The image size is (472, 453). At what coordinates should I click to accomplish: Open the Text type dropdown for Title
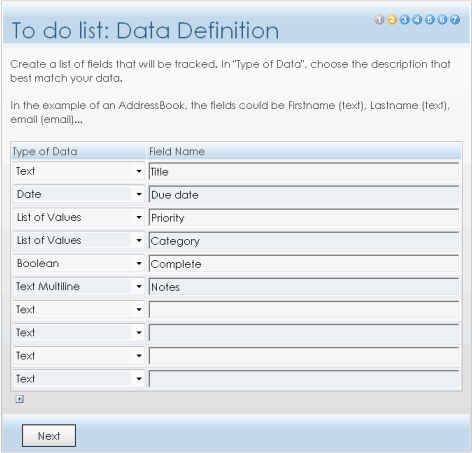point(79,171)
